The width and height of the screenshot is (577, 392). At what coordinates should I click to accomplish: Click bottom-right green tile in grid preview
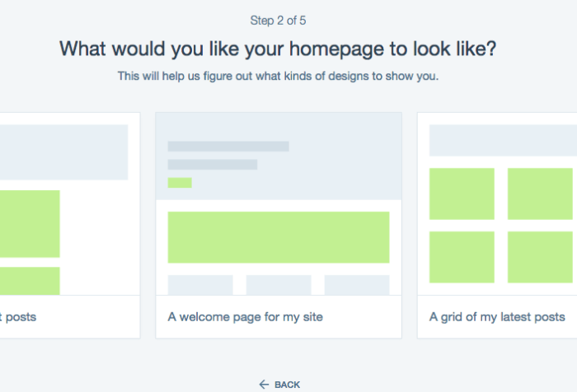pos(540,257)
